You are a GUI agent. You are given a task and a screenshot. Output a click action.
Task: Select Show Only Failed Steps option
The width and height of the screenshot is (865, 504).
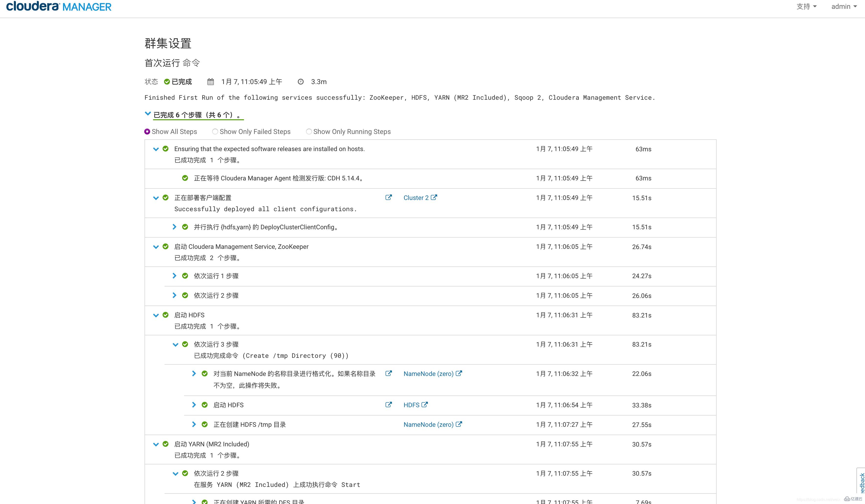(215, 131)
